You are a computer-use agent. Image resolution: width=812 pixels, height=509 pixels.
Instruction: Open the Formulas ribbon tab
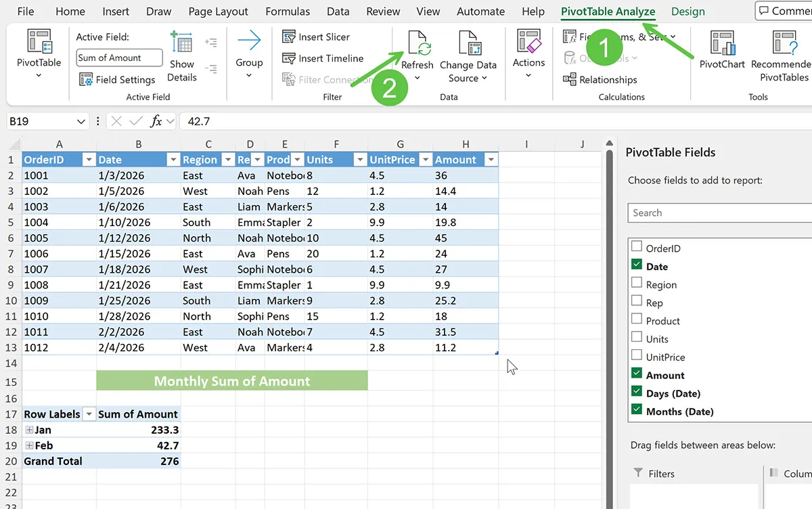tap(288, 12)
